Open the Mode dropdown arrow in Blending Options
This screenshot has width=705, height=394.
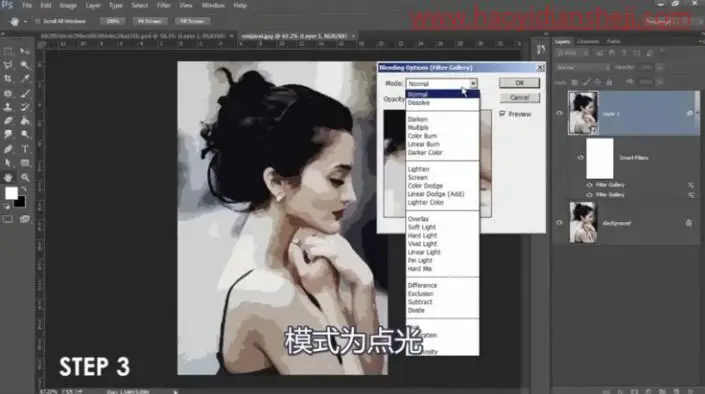pyautogui.click(x=473, y=84)
